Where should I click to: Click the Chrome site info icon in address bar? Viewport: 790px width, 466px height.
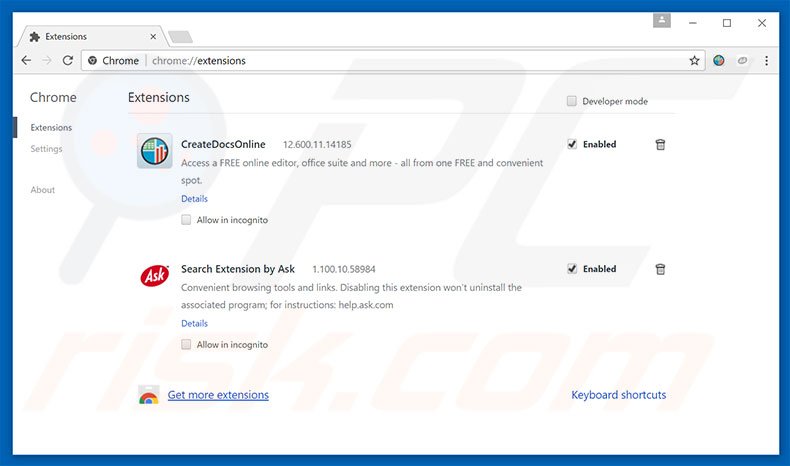92,60
